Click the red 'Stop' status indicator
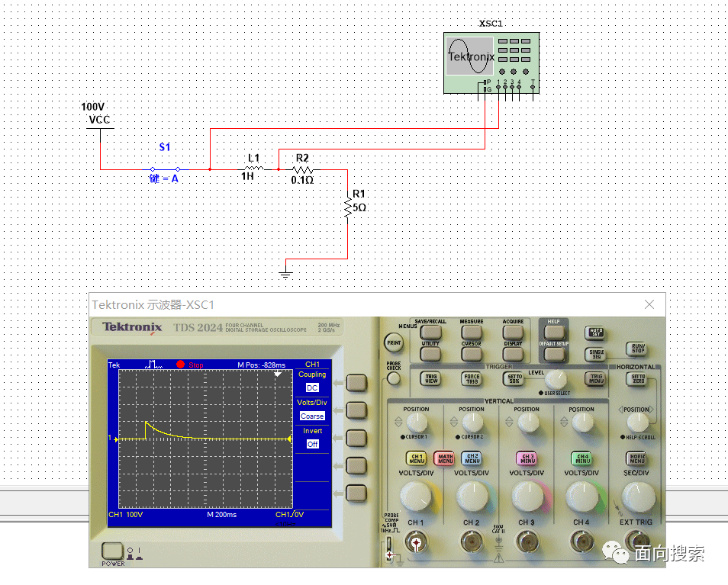This screenshot has height=585, width=728. click(196, 365)
